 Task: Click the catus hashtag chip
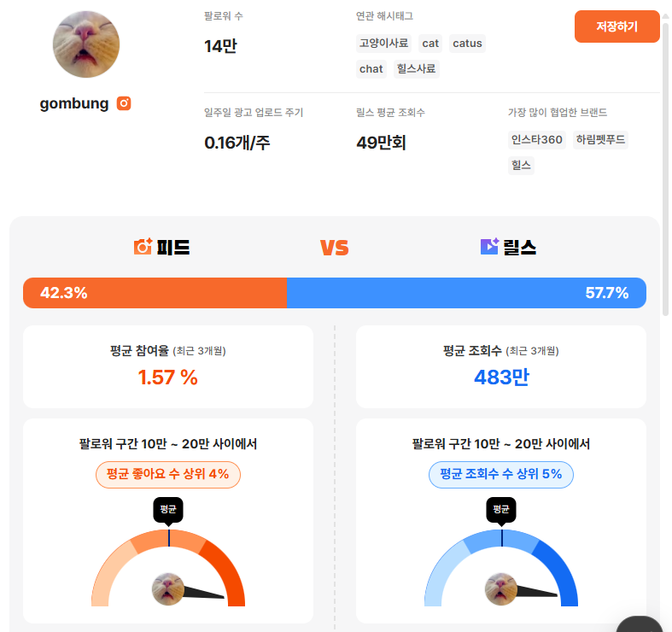(467, 44)
